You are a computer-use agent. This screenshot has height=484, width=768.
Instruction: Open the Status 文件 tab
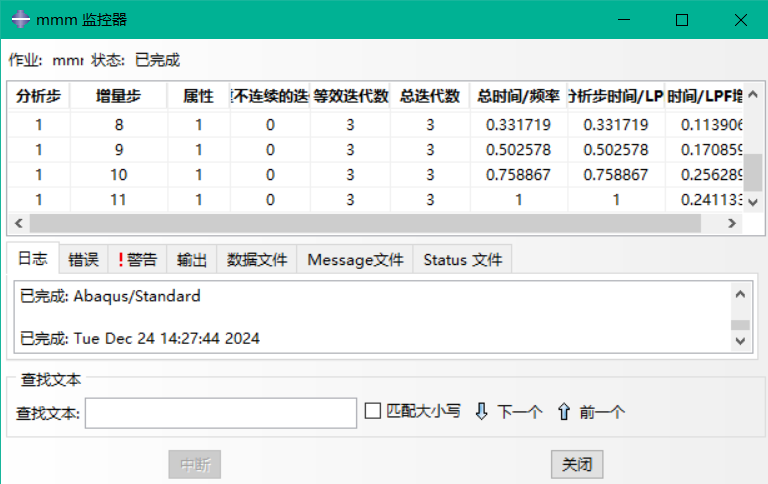pyautogui.click(x=463, y=260)
